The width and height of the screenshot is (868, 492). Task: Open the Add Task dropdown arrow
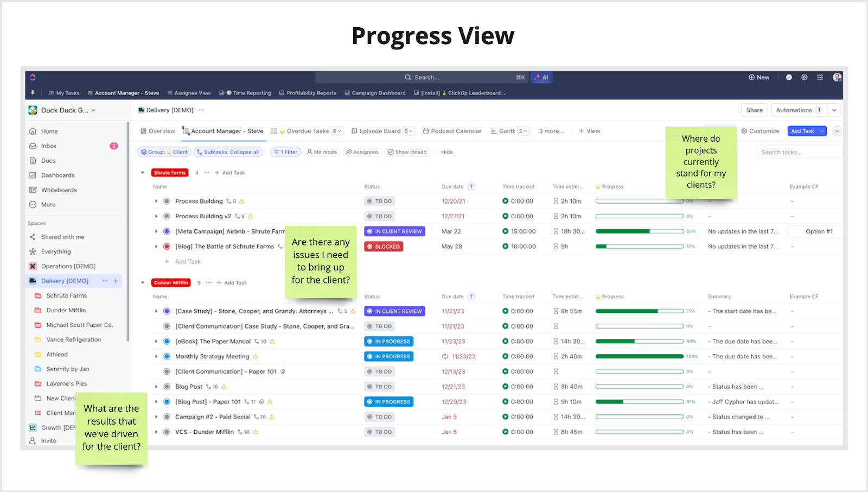(822, 131)
